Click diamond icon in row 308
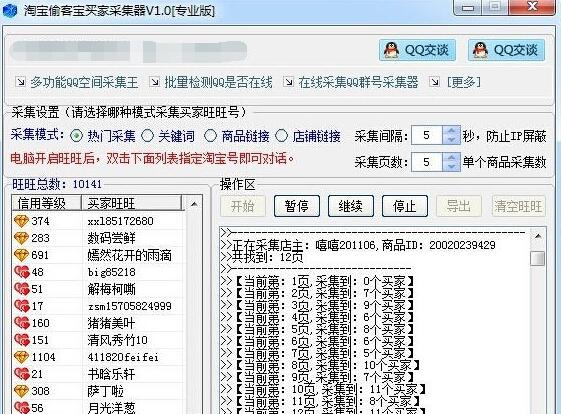Image resolution: width=561 pixels, height=414 pixels. coord(21,391)
